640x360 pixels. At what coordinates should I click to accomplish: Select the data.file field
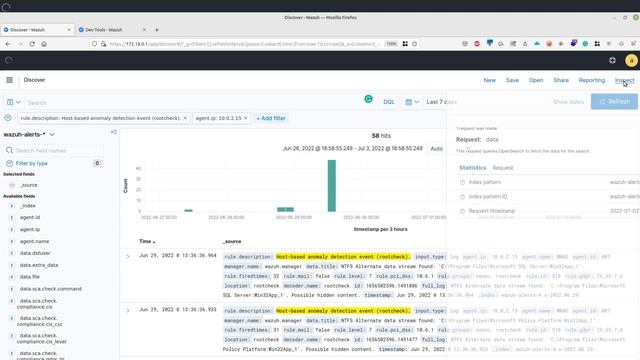(30, 277)
